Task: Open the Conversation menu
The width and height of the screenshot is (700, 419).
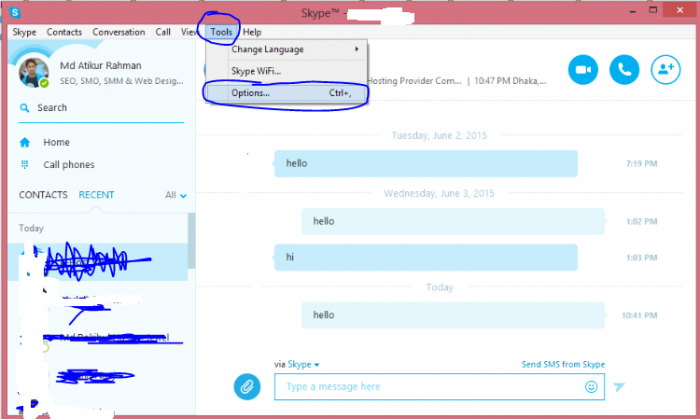Action: click(119, 32)
